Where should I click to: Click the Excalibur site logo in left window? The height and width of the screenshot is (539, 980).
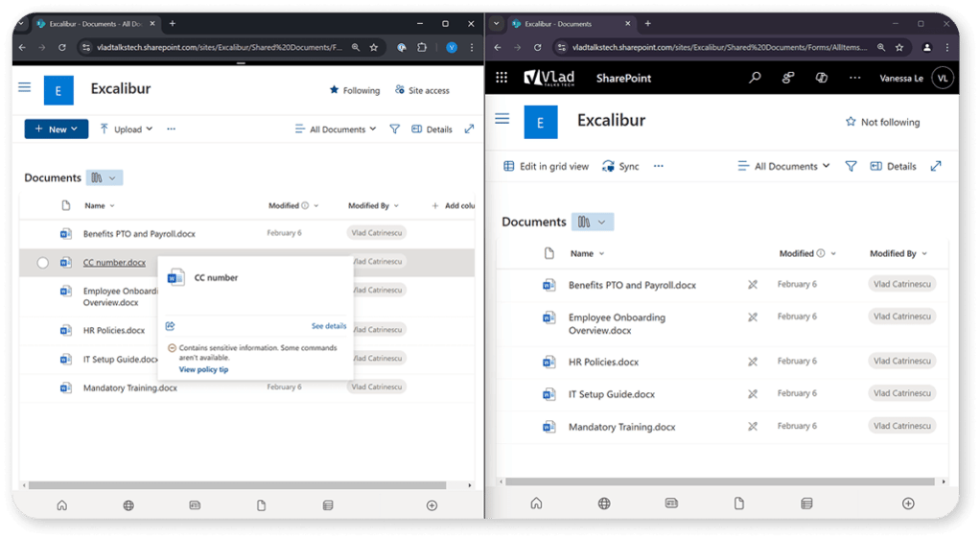coord(58,90)
